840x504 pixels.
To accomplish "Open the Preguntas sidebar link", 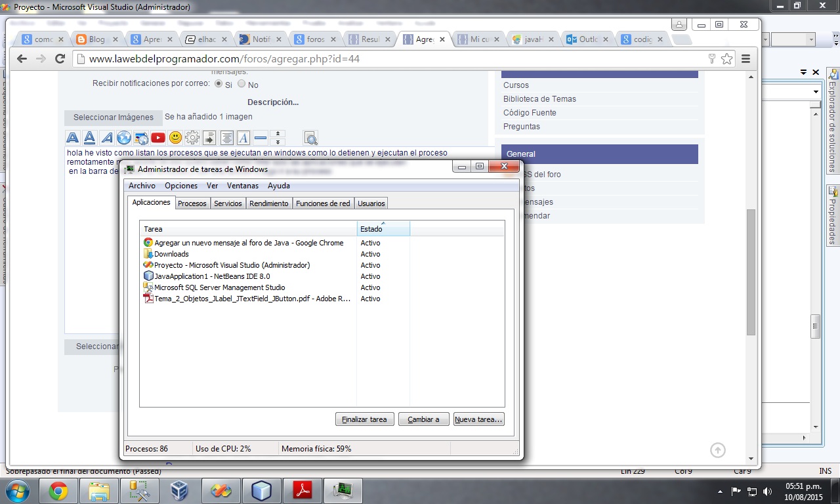I will (522, 127).
